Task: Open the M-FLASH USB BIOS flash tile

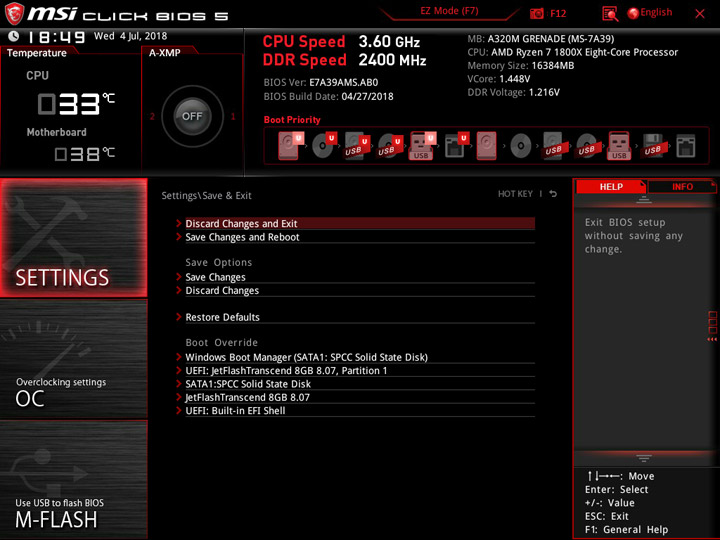Action: pos(74,479)
